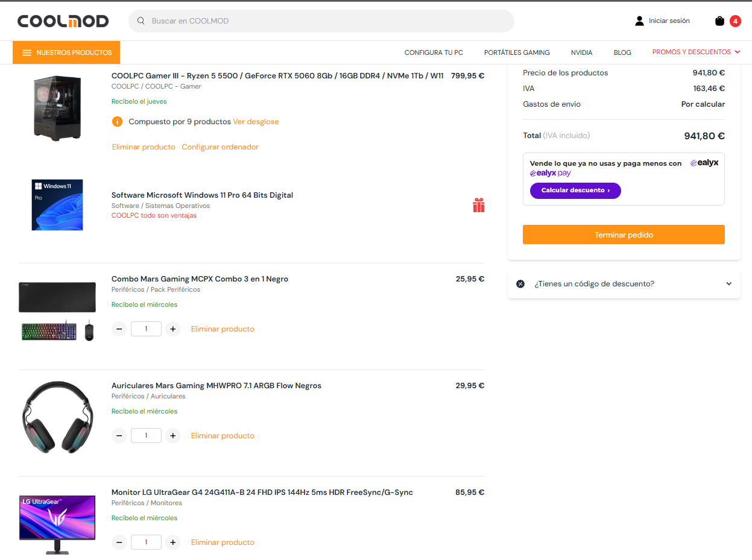Increase quantity of Combo Mars Gaming MCPX

coord(173,329)
